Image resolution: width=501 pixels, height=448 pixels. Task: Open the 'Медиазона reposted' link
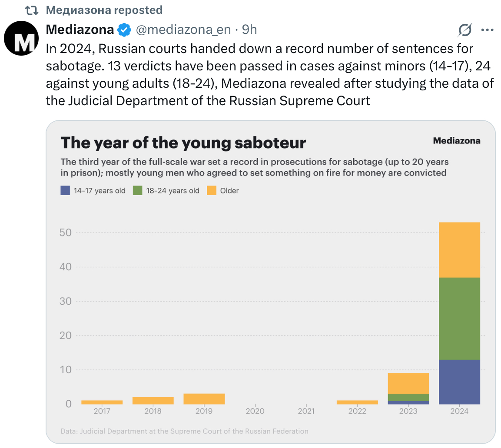coord(104,10)
